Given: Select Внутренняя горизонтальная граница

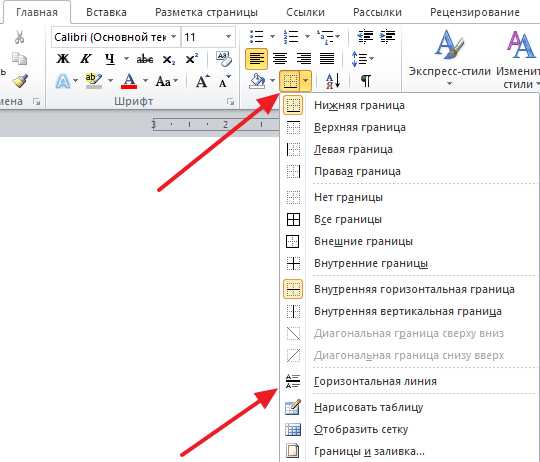Looking at the screenshot, I should [409, 289].
